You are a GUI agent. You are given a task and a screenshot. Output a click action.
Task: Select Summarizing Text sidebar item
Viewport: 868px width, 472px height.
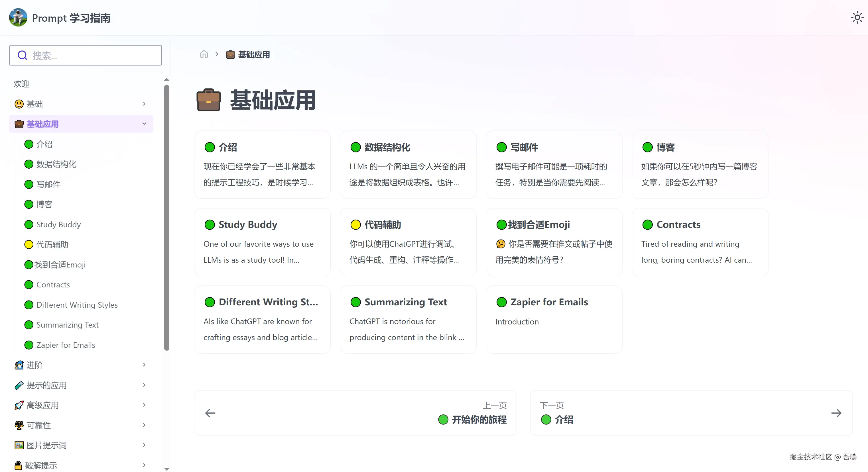67,325
